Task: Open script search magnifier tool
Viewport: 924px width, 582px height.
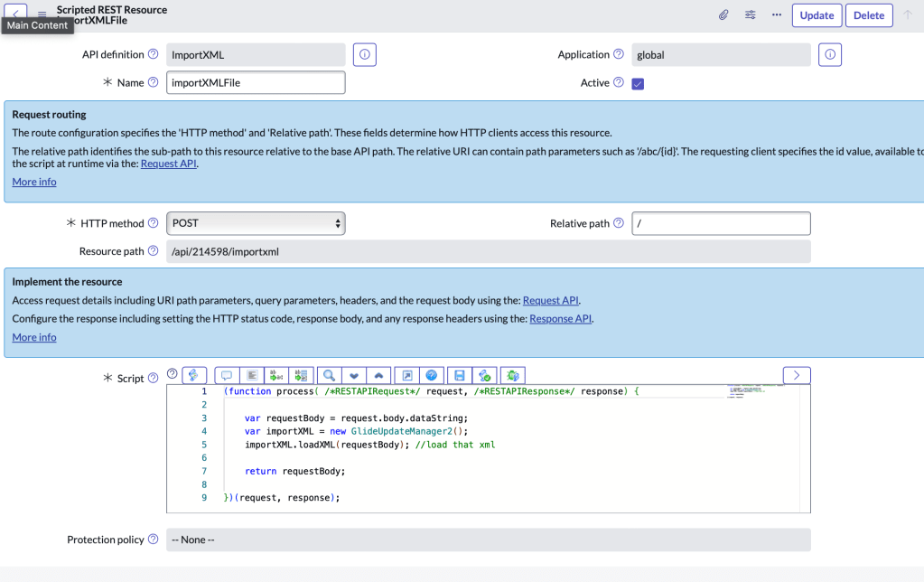Action: (330, 375)
